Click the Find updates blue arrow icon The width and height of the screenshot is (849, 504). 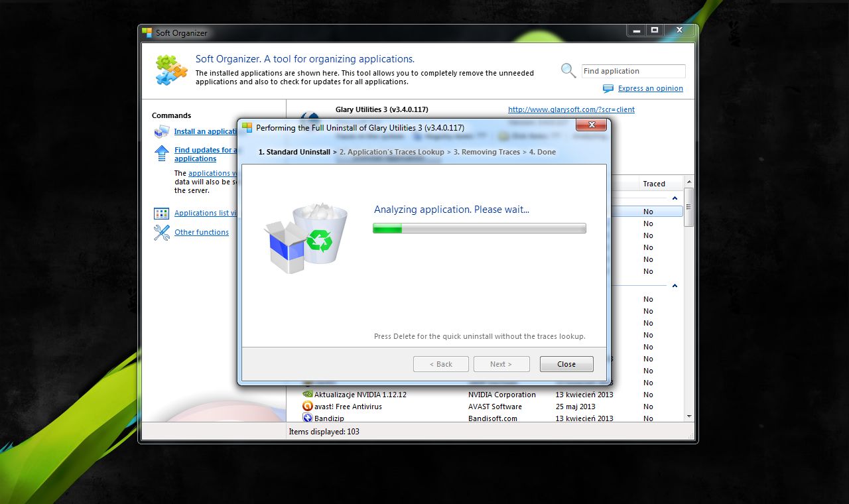click(162, 153)
